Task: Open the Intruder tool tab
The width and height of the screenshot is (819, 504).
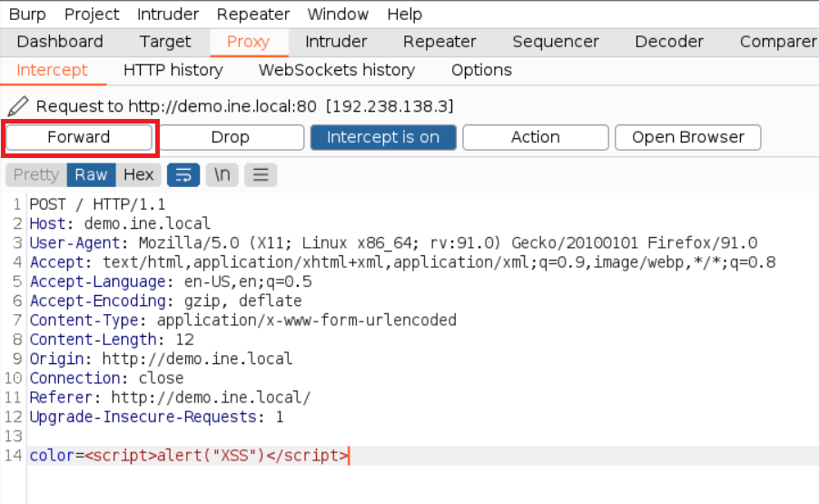Action: point(336,42)
